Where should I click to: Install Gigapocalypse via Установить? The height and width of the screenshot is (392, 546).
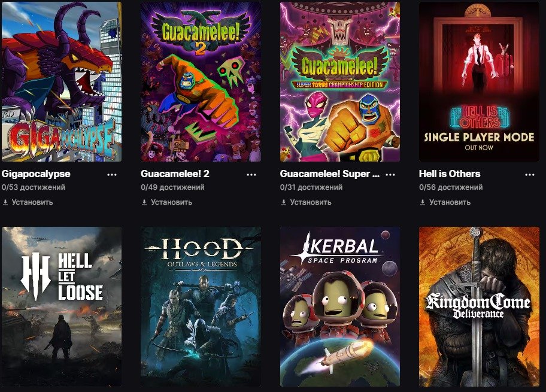[x=32, y=202]
